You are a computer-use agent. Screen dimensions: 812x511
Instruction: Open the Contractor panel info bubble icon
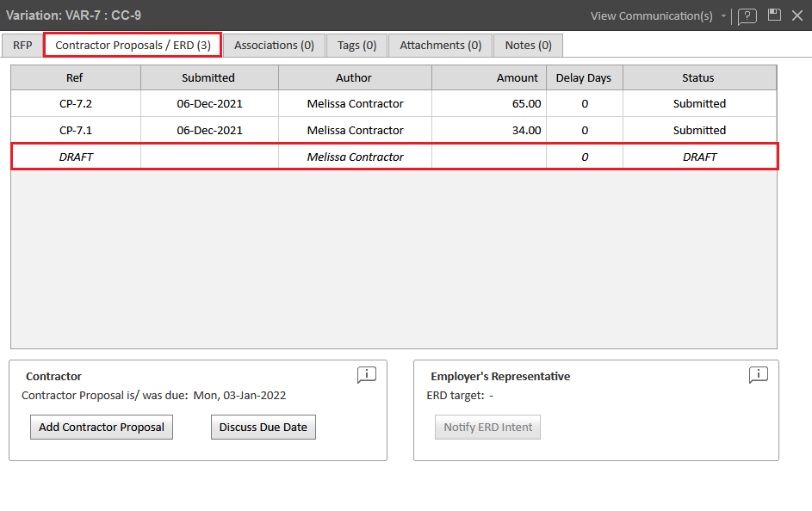coord(367,375)
